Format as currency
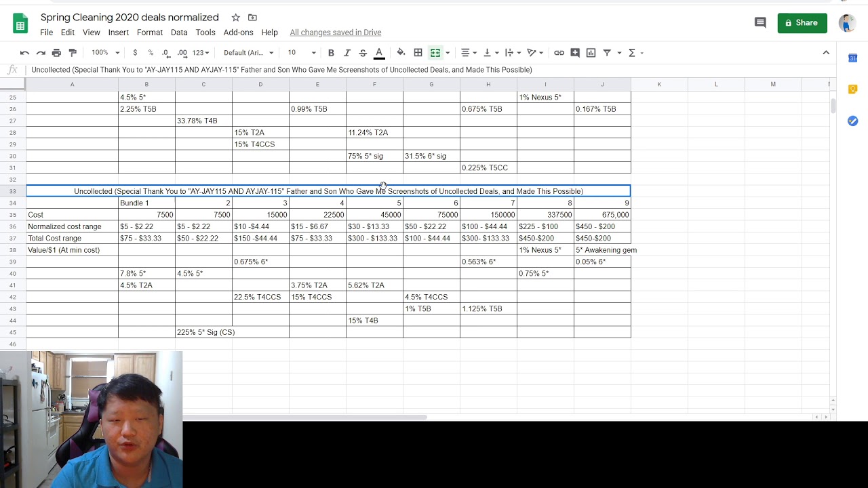868x488 pixels. point(135,53)
